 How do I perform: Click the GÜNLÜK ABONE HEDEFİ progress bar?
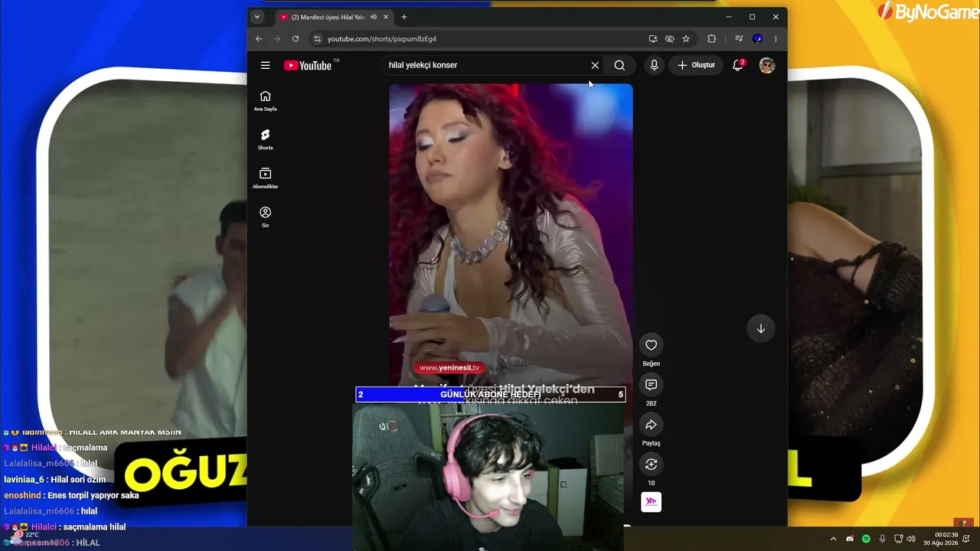tap(490, 395)
